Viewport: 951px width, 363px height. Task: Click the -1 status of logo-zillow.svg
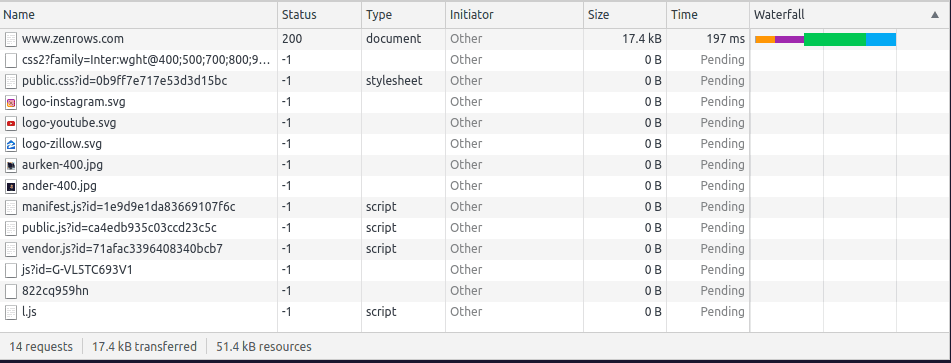click(287, 144)
